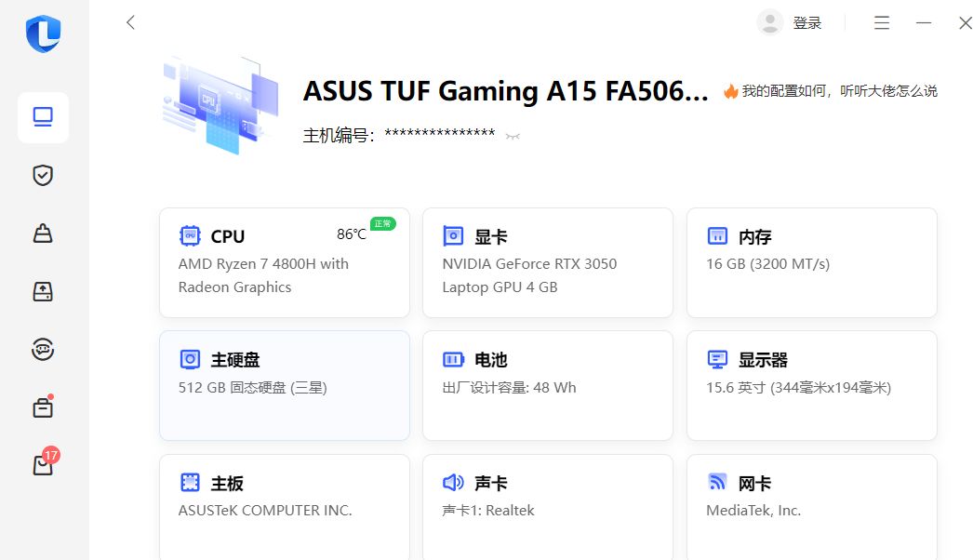Open the 网卡 network adapter card
Image resolution: width=973 pixels, height=560 pixels.
coord(812,507)
